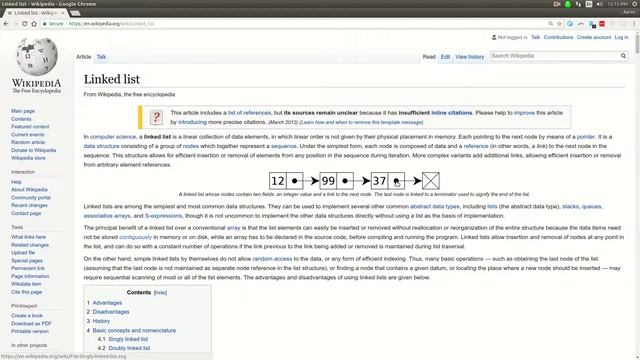Open the Wikidata item link
640x360 pixels.
coord(26,284)
